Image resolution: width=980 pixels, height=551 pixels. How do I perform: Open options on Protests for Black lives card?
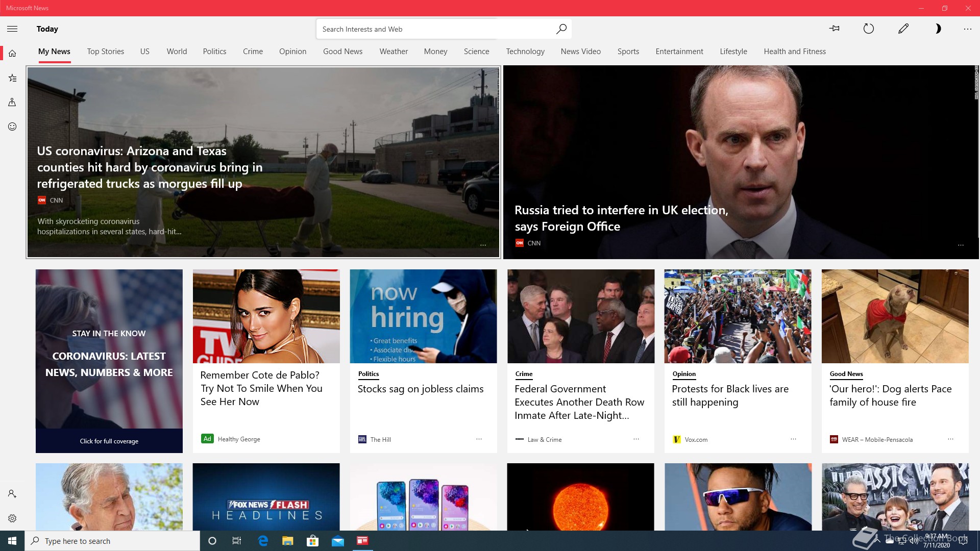point(793,439)
